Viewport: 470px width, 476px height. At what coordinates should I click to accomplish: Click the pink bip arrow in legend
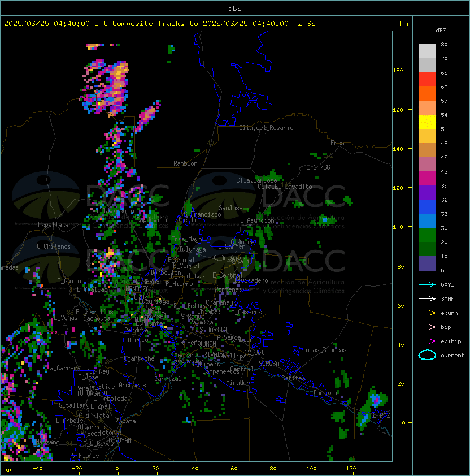click(x=427, y=327)
